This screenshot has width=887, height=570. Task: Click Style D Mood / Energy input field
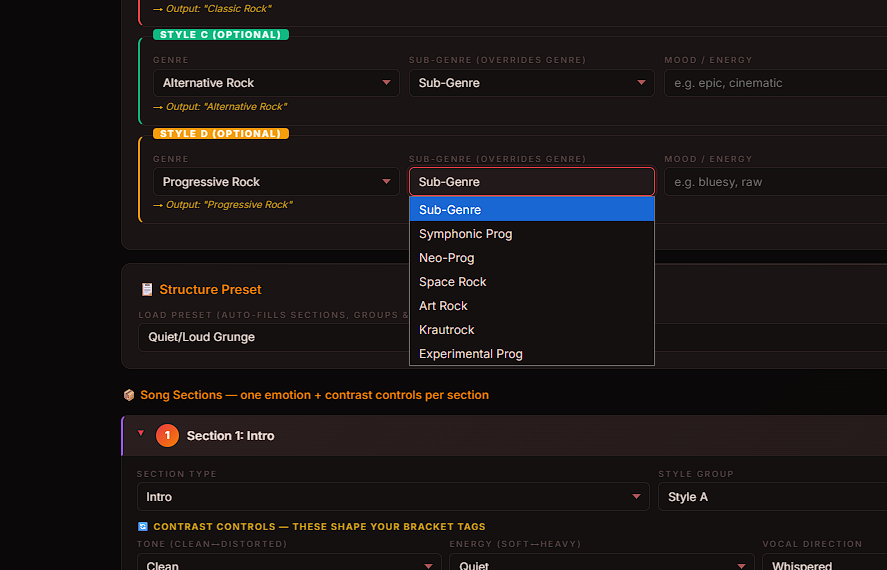pos(775,182)
